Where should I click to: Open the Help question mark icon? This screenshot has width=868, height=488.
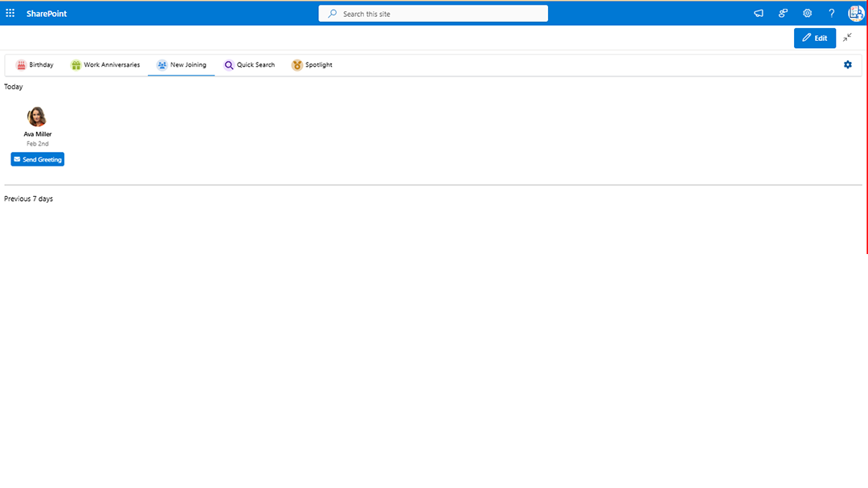click(x=831, y=13)
